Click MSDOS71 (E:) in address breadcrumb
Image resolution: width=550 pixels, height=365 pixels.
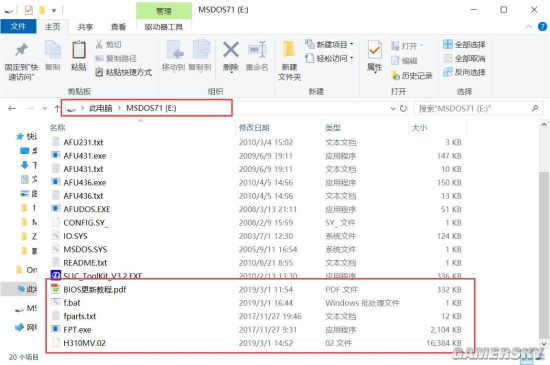(x=151, y=108)
